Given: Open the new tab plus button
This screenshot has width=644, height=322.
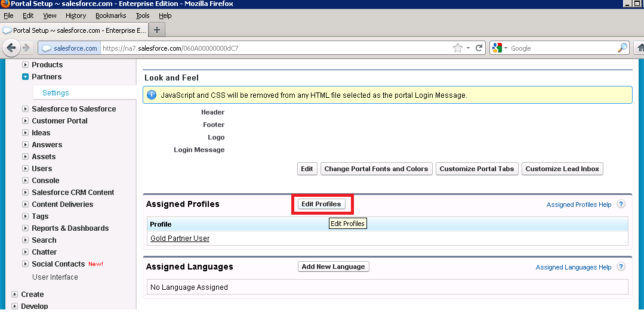Looking at the screenshot, I should 157,30.
